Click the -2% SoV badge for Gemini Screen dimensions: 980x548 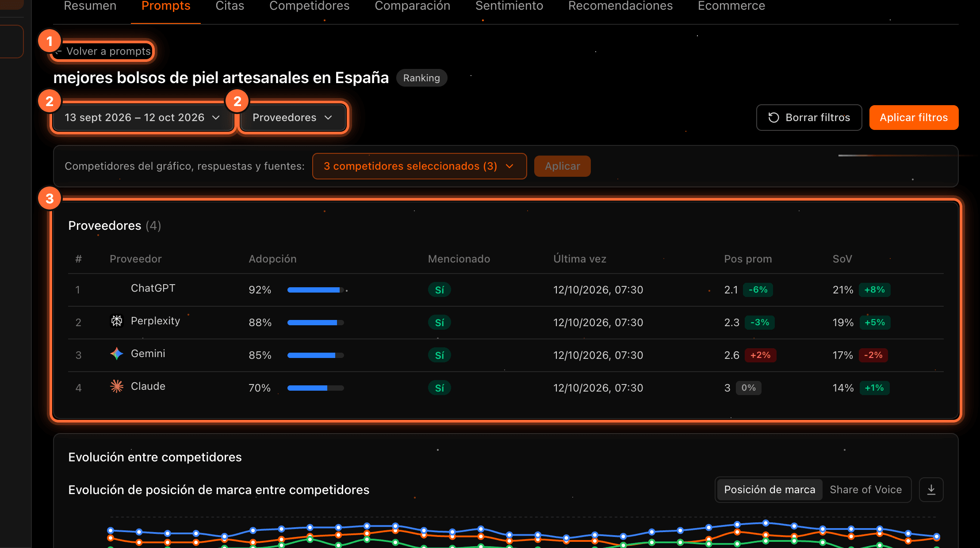(873, 355)
